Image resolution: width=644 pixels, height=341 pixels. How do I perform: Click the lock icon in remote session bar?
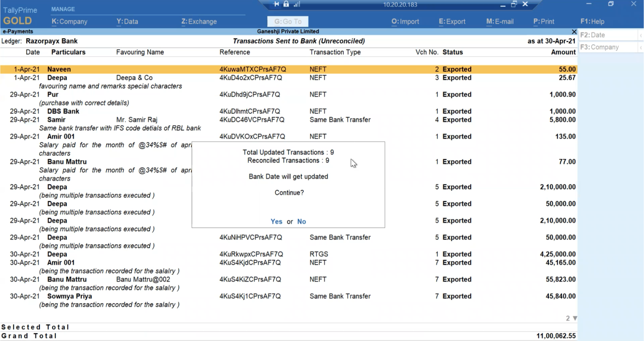[286, 4]
